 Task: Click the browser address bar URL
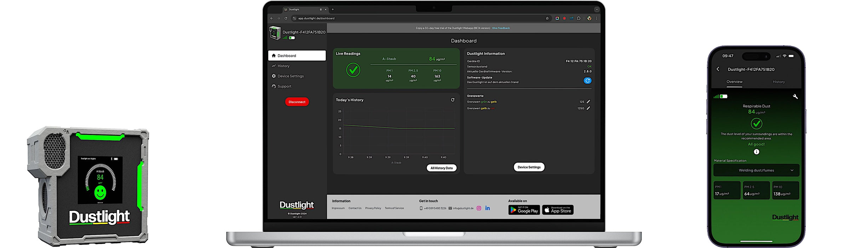pyautogui.click(x=316, y=18)
